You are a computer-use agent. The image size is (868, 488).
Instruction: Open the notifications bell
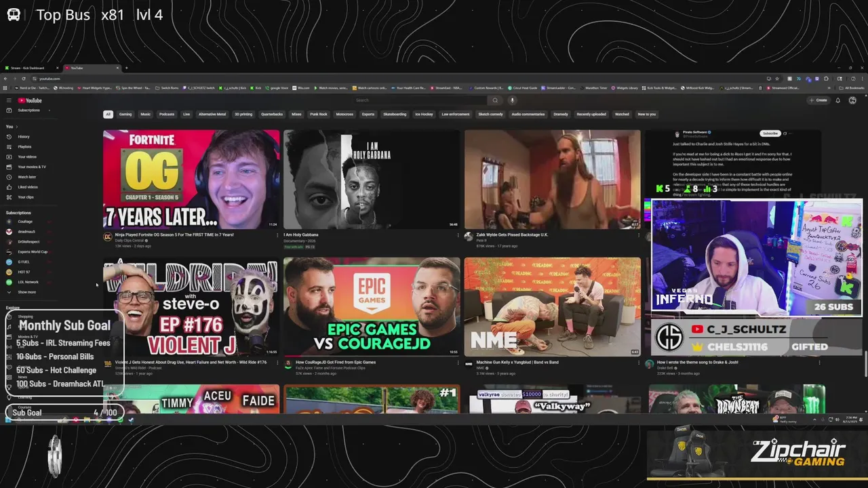(x=837, y=100)
